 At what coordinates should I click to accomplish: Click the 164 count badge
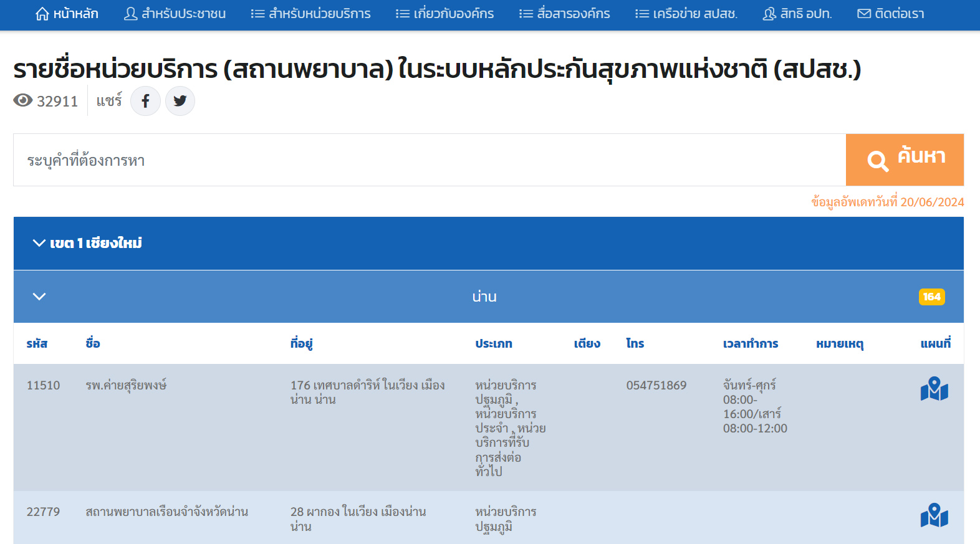[x=931, y=297]
